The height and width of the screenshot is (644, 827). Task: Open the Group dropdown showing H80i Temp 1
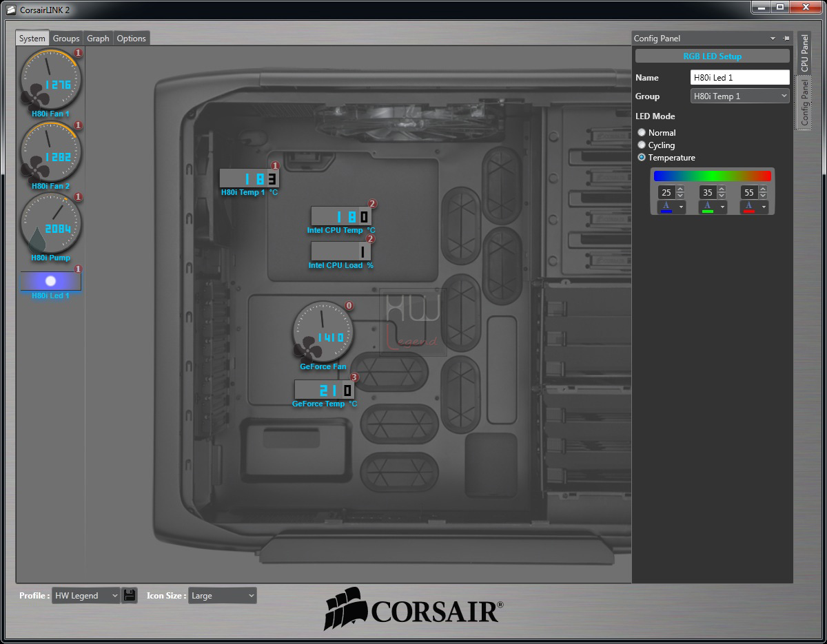point(740,96)
